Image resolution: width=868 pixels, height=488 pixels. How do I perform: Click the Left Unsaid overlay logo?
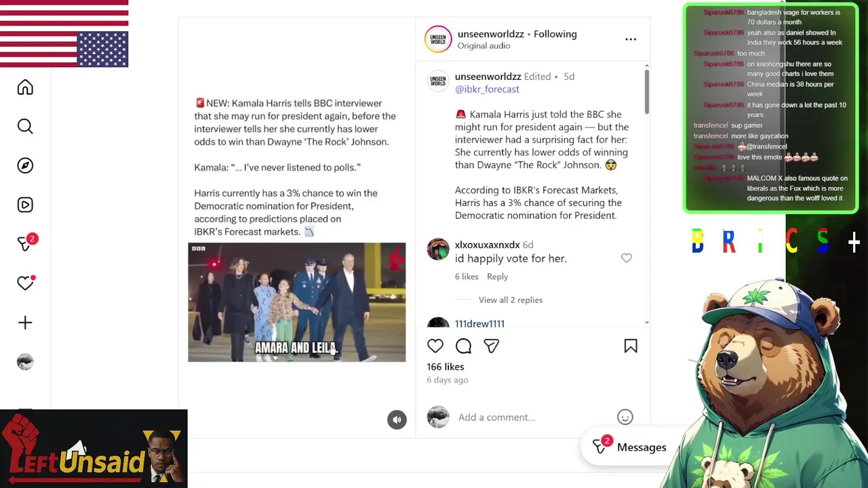(94, 448)
